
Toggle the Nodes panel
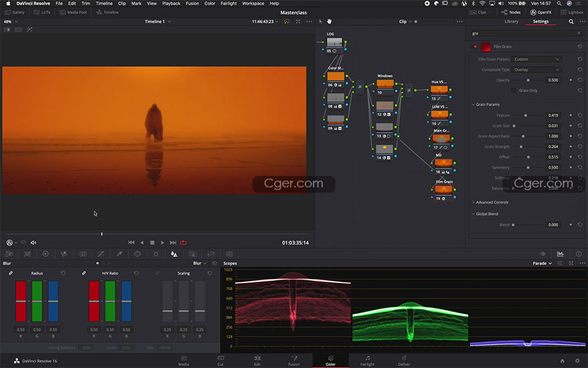tap(511, 13)
